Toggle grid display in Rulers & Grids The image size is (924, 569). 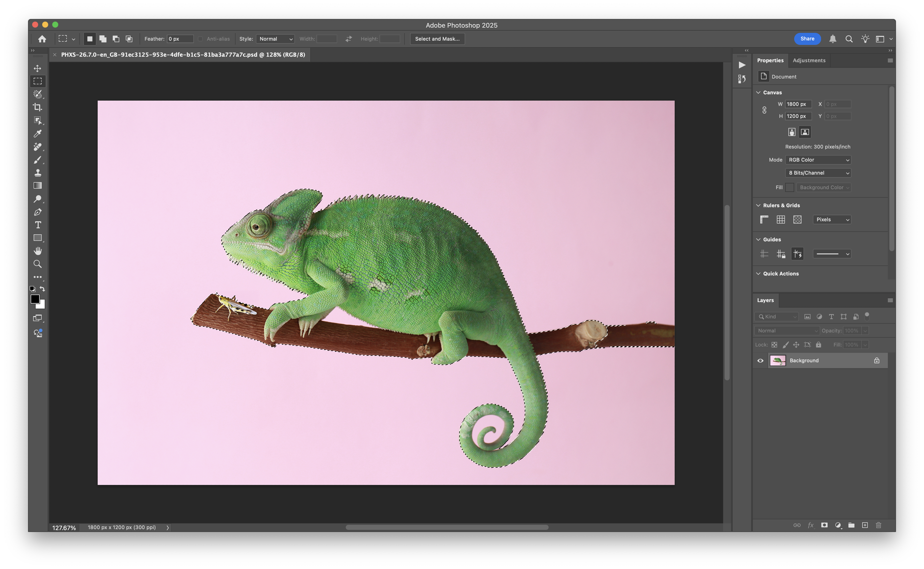click(781, 219)
